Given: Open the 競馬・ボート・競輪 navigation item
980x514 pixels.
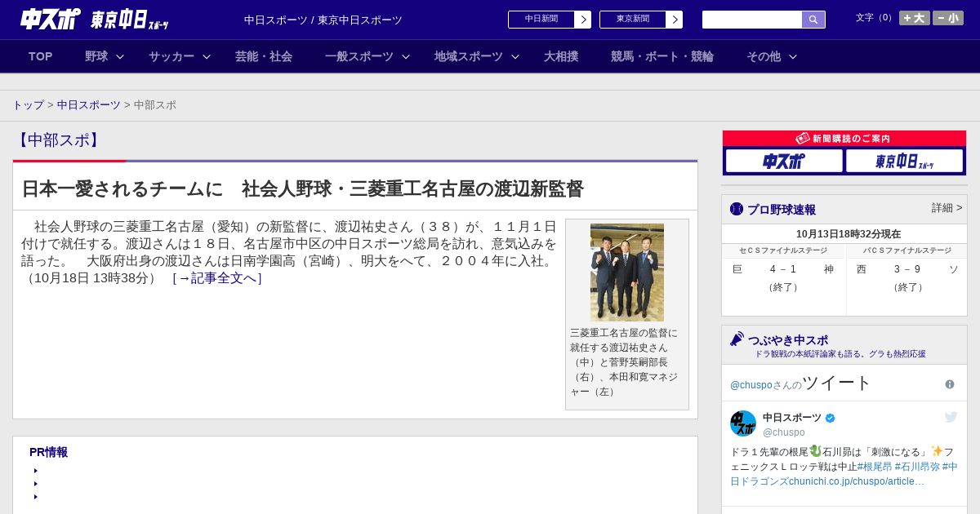Looking at the screenshot, I should coord(662,56).
